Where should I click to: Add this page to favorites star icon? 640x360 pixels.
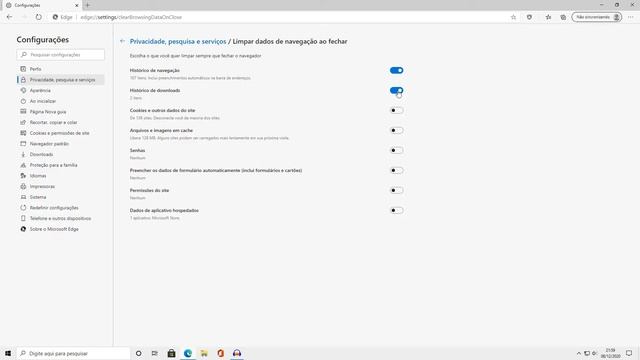pyautogui.click(x=513, y=17)
